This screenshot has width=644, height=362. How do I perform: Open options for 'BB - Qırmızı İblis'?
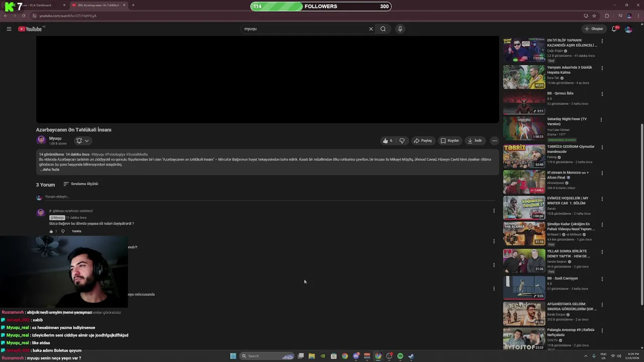coord(602,94)
